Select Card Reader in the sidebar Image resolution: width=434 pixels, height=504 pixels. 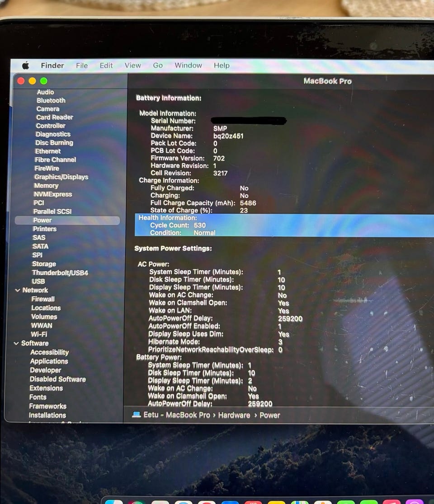tap(55, 118)
